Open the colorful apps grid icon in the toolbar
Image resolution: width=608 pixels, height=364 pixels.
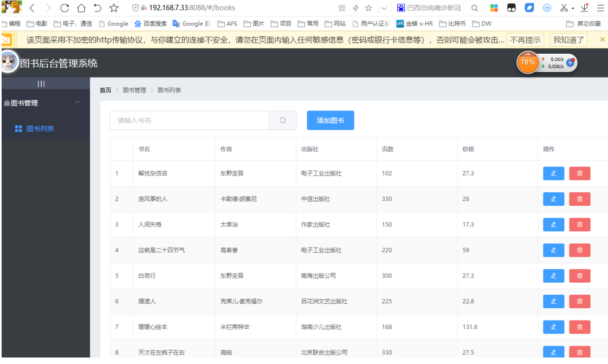tap(494, 9)
